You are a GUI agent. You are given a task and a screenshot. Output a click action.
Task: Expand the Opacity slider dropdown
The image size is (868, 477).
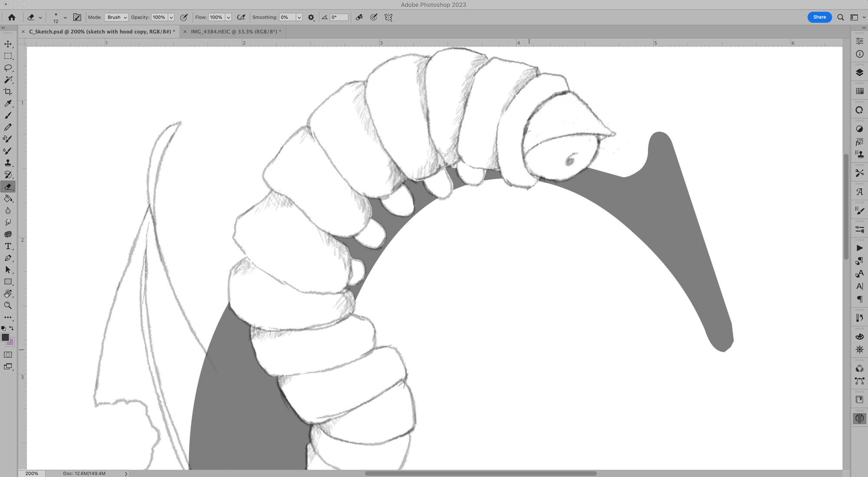click(x=171, y=17)
